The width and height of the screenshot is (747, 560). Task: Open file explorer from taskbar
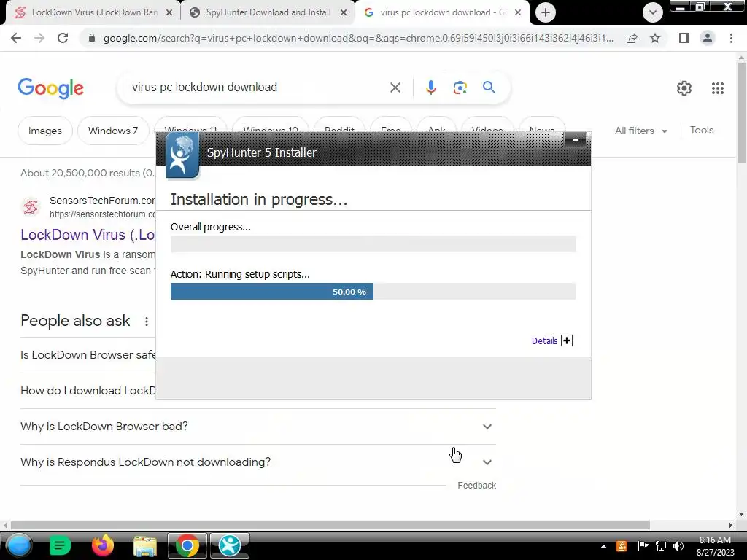coord(145,545)
